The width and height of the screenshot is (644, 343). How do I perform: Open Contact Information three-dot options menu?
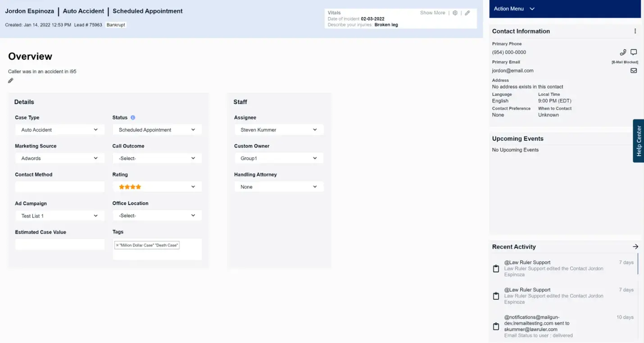click(635, 31)
